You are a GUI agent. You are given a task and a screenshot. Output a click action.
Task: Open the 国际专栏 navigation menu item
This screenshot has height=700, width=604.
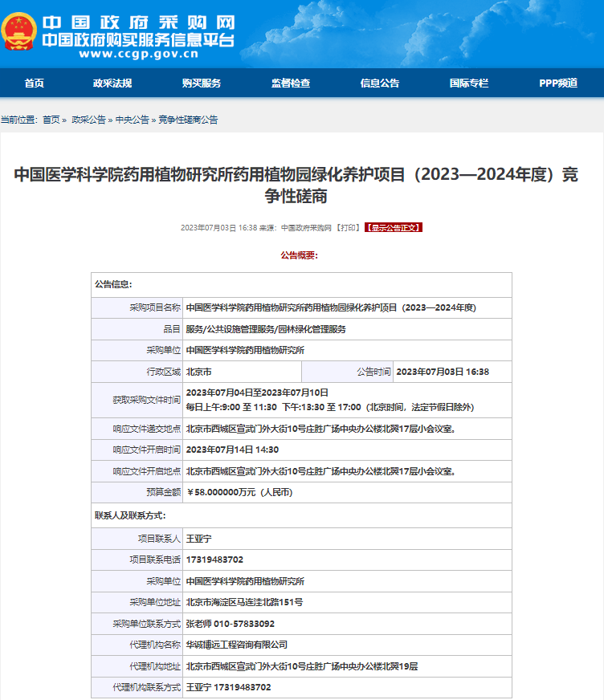tap(469, 83)
